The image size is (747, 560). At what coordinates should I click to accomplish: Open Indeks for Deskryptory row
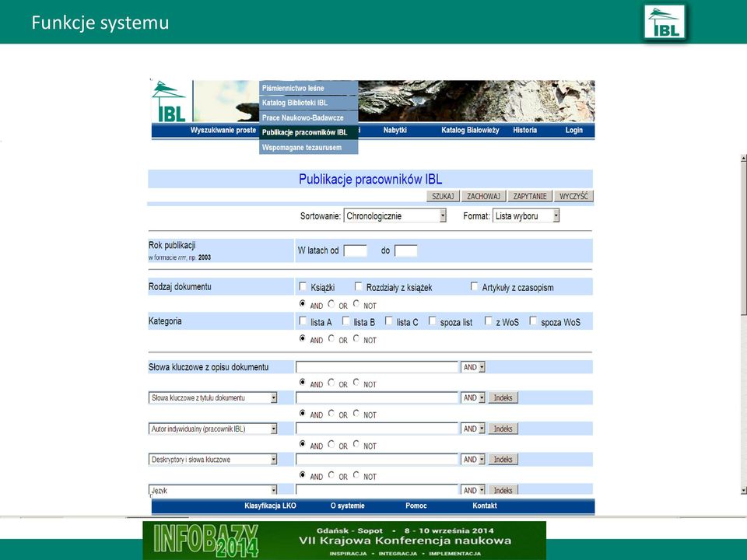click(x=503, y=460)
